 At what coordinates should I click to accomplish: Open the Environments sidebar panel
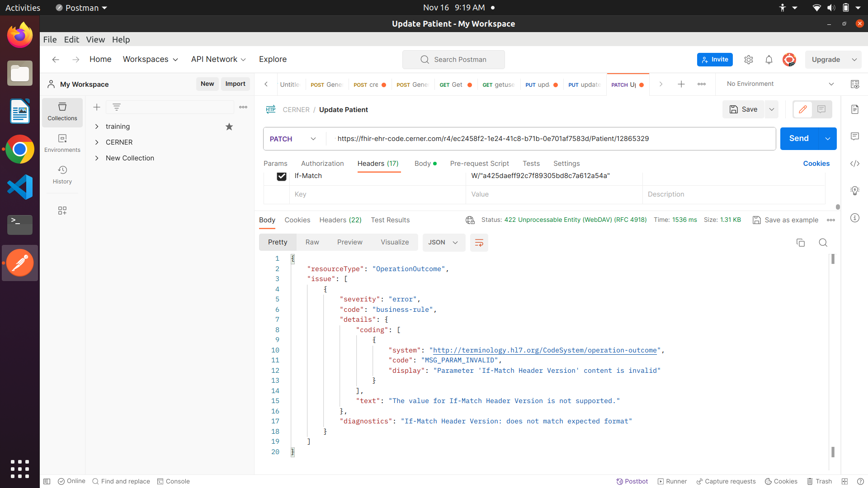click(62, 143)
